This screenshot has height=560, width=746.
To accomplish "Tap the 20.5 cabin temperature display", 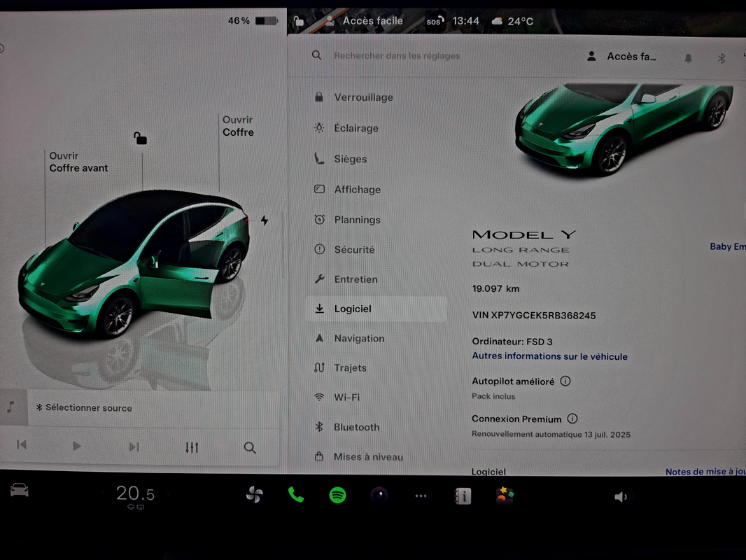I will click(136, 493).
